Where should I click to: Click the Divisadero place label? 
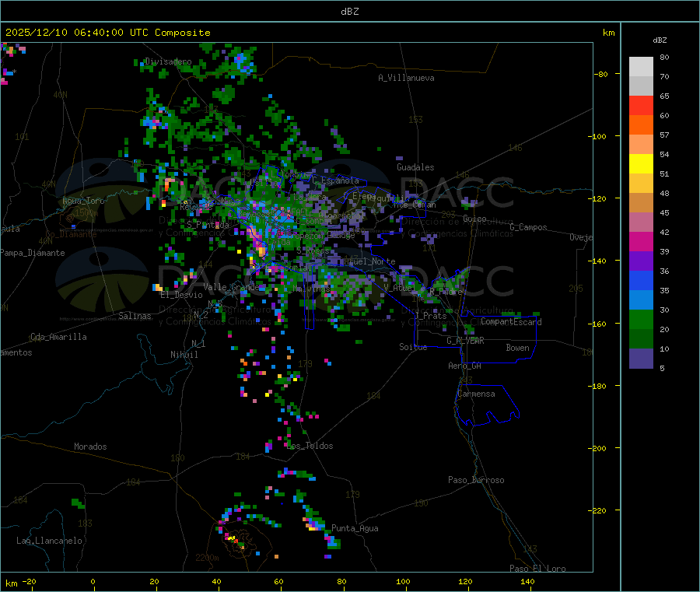(x=168, y=61)
